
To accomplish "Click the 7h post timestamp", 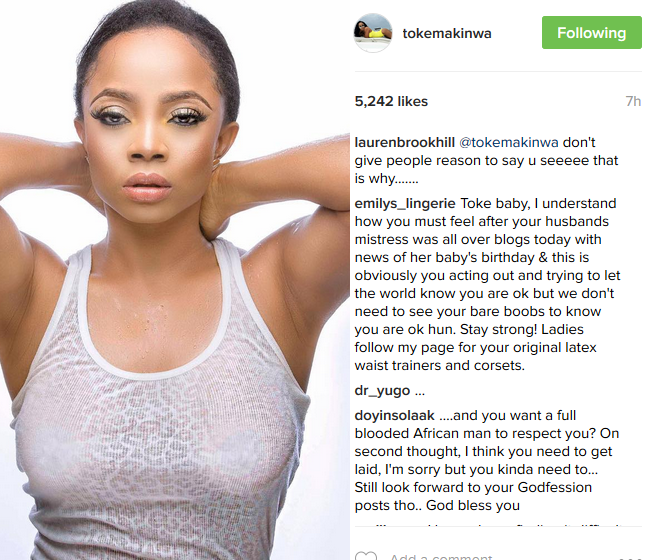I will pos(633,101).
